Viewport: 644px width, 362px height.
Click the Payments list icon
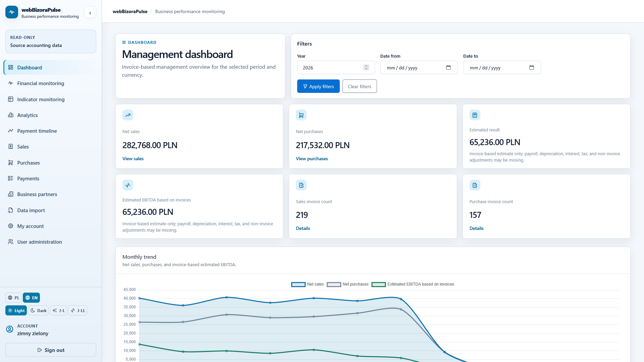(x=11, y=178)
